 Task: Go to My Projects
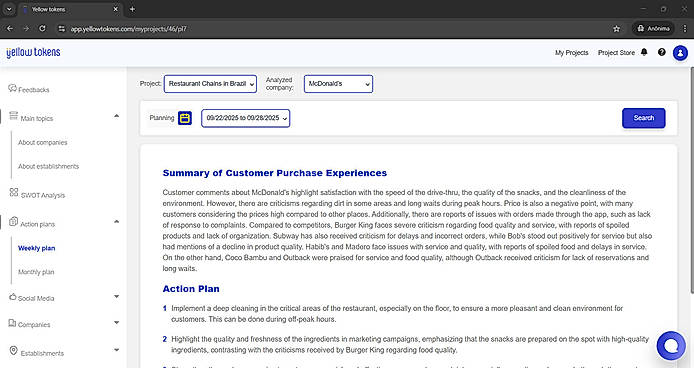click(571, 53)
